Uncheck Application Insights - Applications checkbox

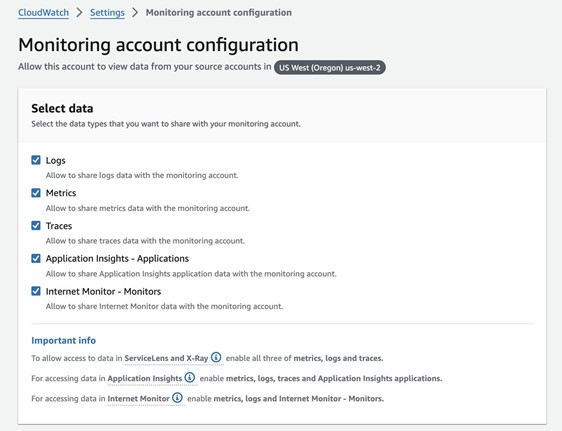36,258
